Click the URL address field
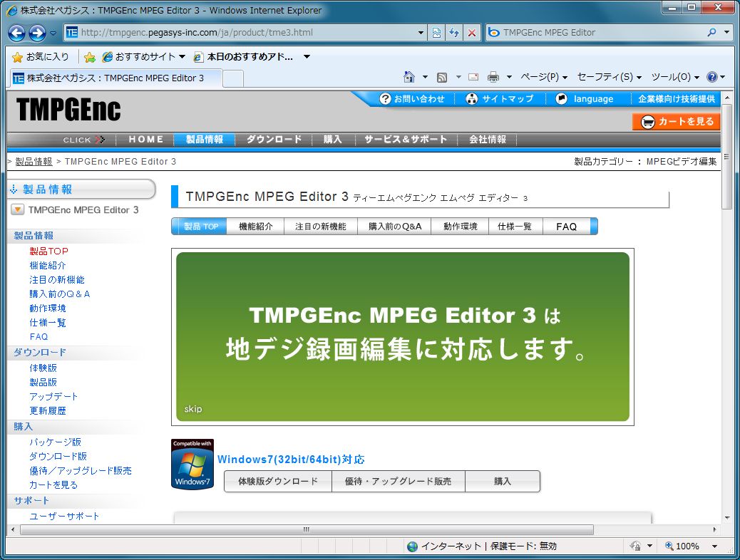Image resolution: width=740 pixels, height=560 pixels. point(245,33)
